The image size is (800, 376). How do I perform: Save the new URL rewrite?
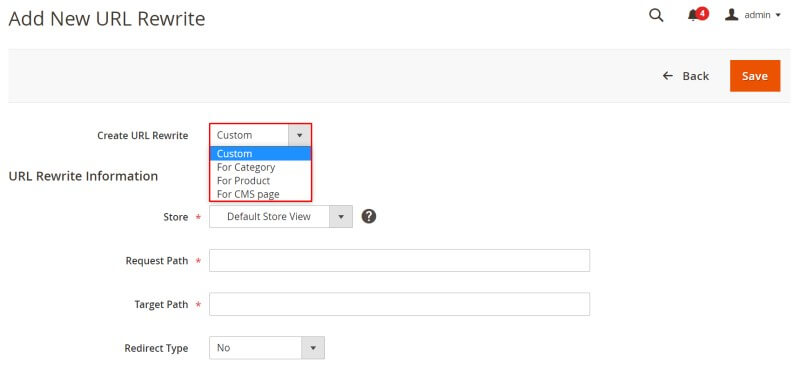pyautogui.click(x=755, y=76)
